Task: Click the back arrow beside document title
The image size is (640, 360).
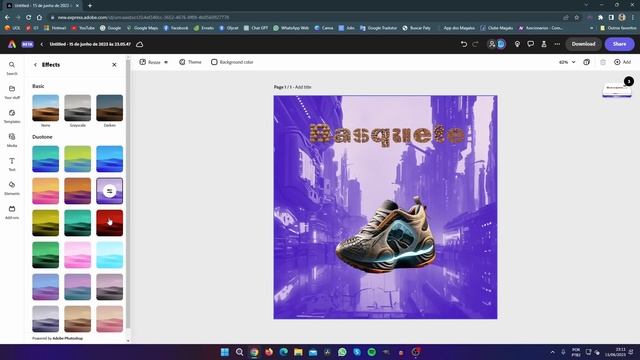Action: pyautogui.click(x=41, y=44)
